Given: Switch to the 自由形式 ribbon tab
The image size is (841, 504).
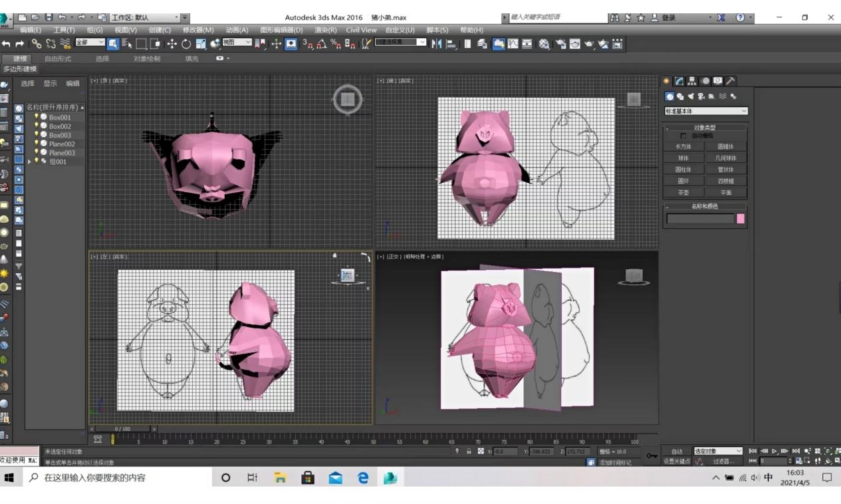Looking at the screenshot, I should (x=58, y=59).
